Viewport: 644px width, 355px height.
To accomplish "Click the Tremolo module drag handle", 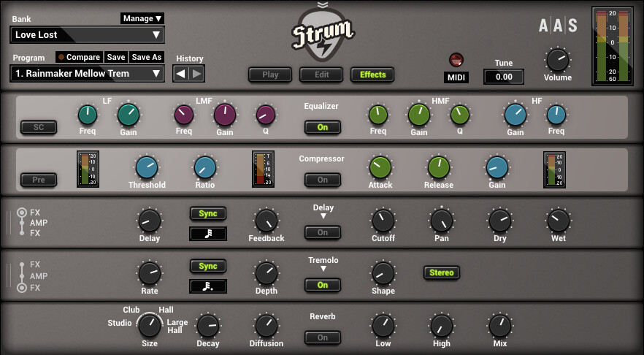I will tap(8, 275).
